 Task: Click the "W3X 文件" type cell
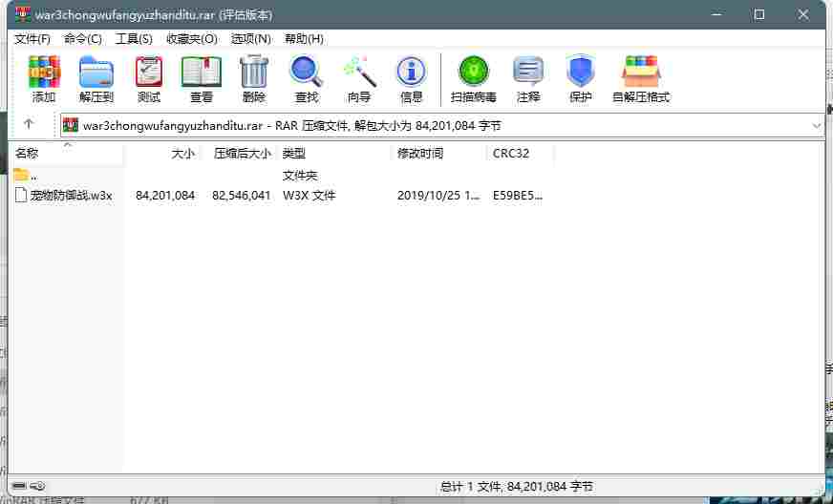point(310,196)
